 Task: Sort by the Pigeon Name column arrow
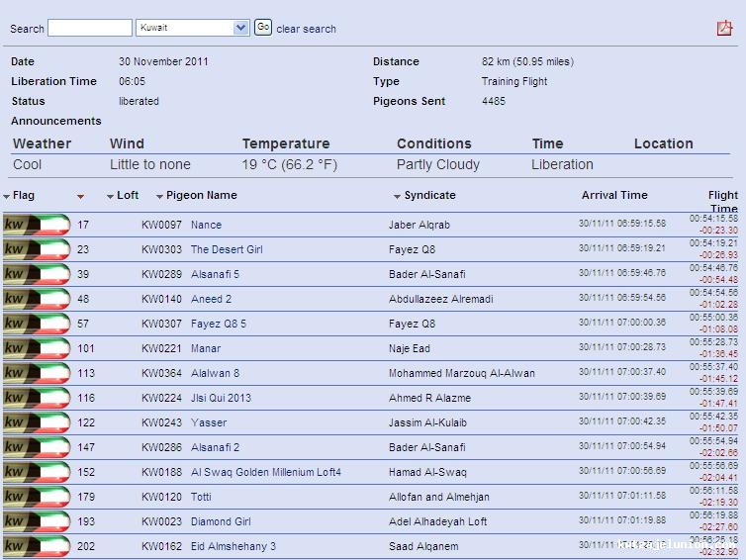[159, 197]
